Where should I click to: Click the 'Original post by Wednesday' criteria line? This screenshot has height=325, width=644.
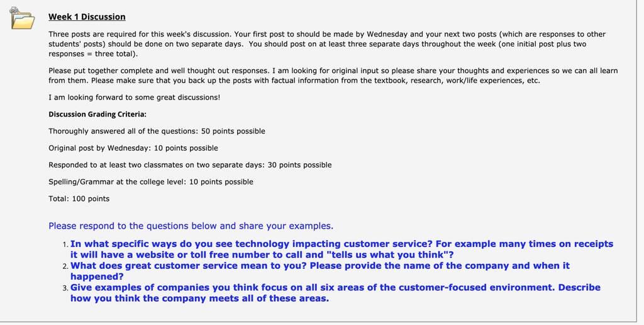(133, 148)
